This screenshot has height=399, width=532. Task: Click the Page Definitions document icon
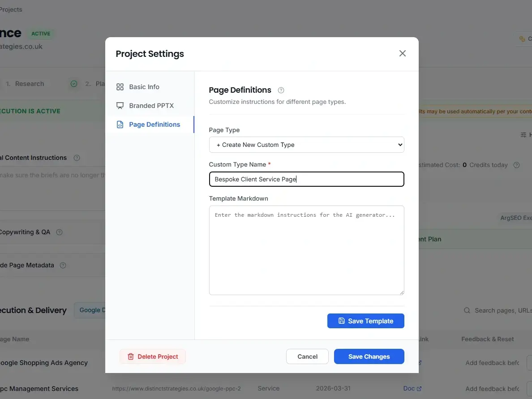pos(120,124)
